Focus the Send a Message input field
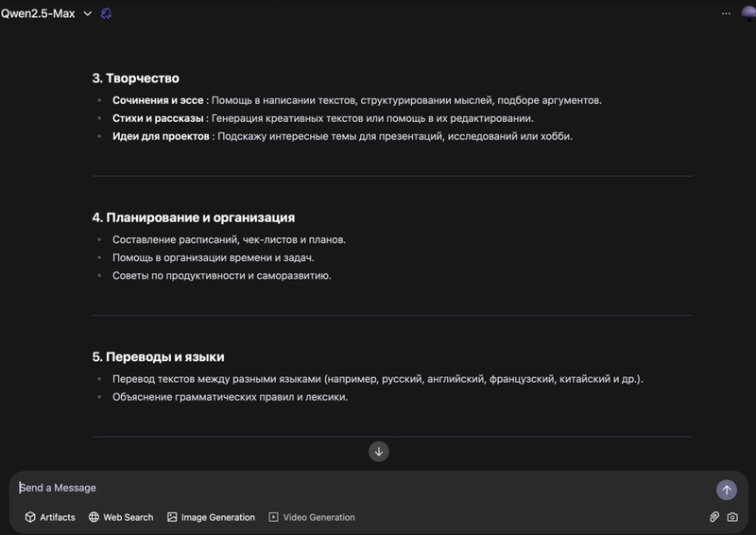756x535 pixels. coord(359,488)
